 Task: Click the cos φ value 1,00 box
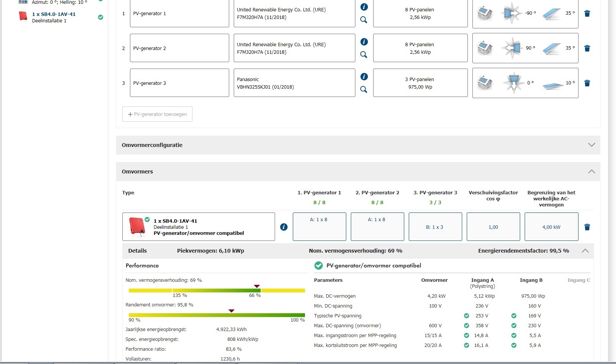coord(493,227)
